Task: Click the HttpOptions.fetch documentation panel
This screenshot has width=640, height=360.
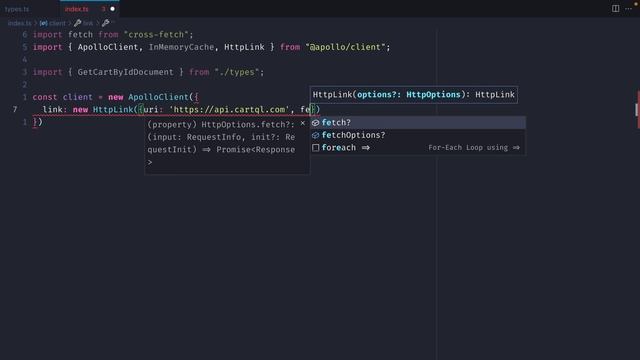Action: click(x=227, y=146)
